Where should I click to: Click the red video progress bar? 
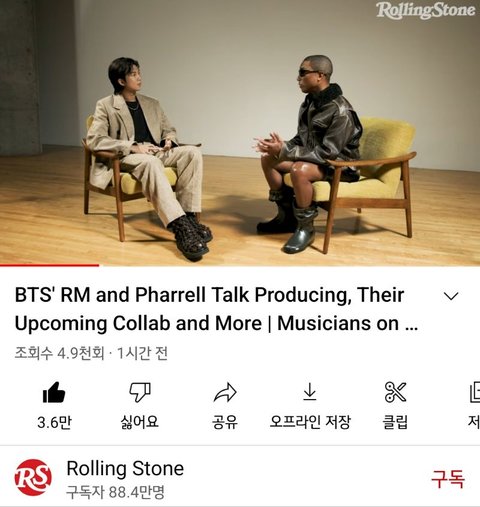click(x=49, y=265)
